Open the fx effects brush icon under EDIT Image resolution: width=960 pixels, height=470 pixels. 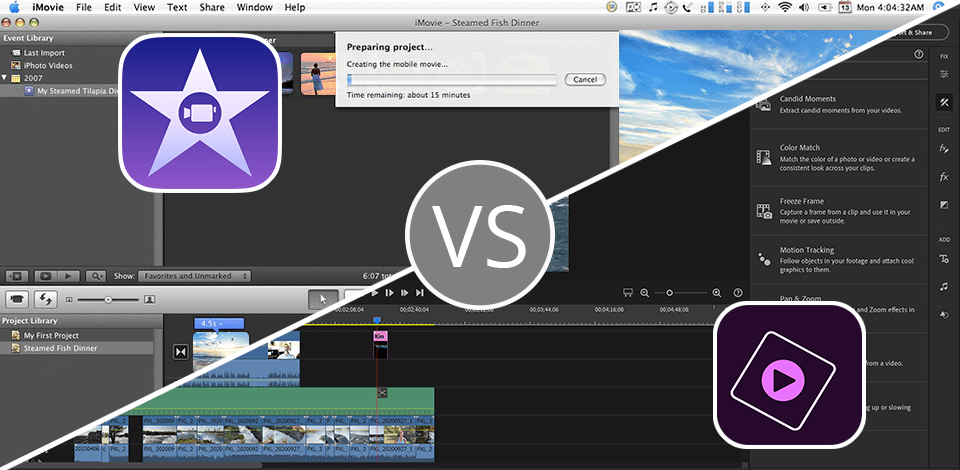coord(944,148)
